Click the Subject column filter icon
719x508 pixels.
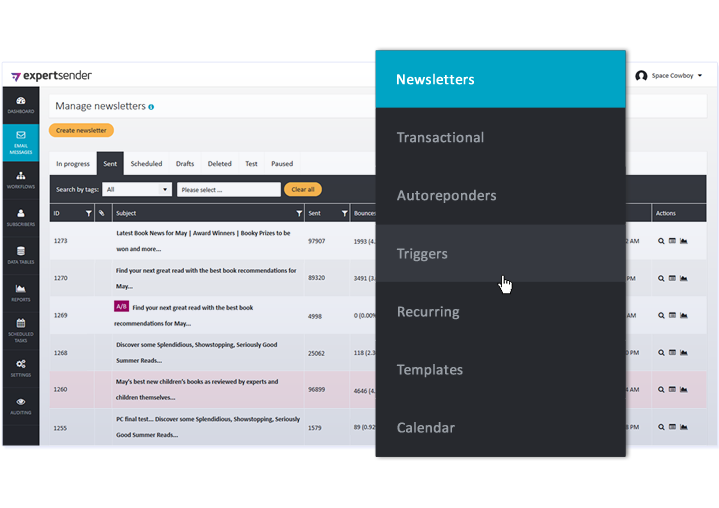coord(299,213)
